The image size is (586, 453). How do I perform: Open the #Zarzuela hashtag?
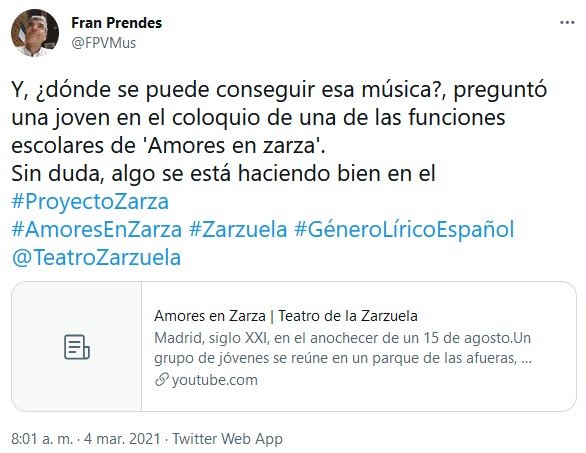pos(238,229)
